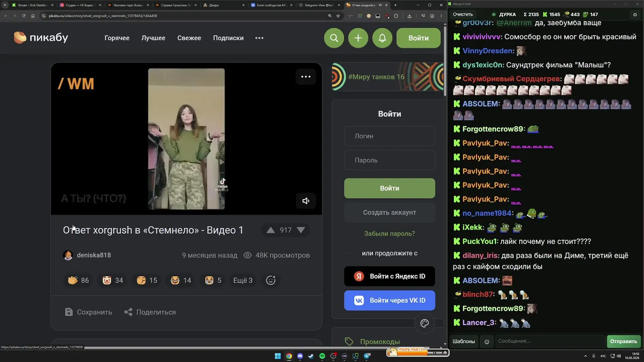
Task: Click the clown reaction with 34
Action: (x=112, y=280)
